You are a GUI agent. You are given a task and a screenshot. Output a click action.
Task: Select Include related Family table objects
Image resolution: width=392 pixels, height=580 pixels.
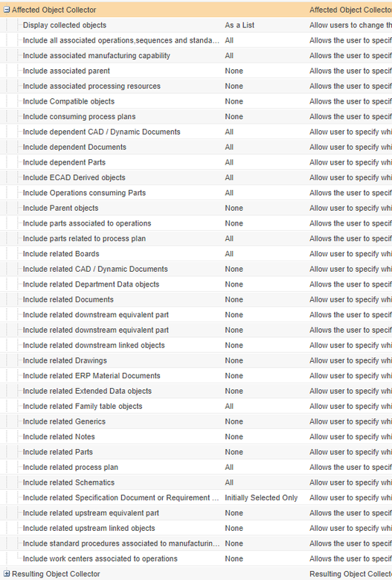click(83, 406)
